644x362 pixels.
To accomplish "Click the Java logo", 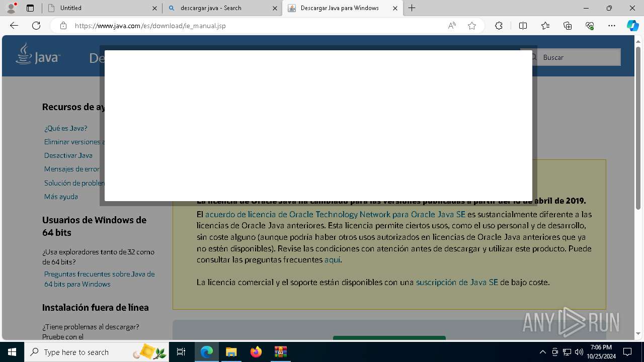I will pyautogui.click(x=38, y=54).
